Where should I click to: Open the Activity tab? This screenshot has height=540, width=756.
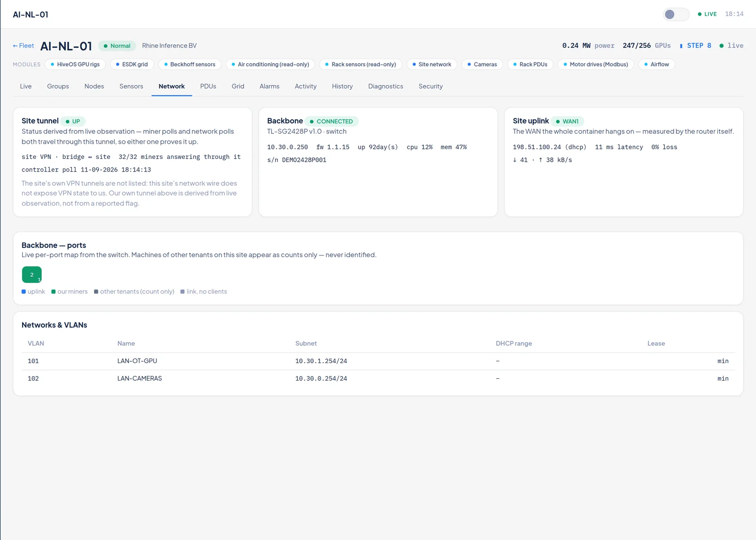click(x=306, y=86)
